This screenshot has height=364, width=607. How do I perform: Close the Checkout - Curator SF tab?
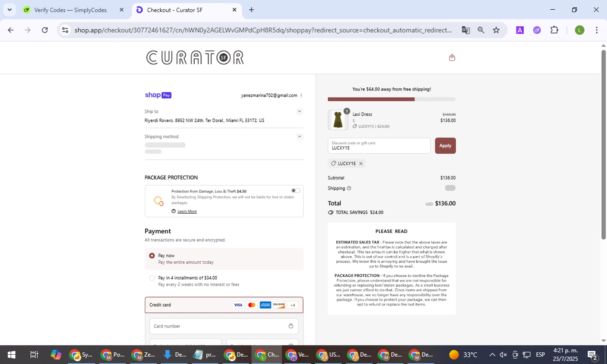[x=234, y=10]
